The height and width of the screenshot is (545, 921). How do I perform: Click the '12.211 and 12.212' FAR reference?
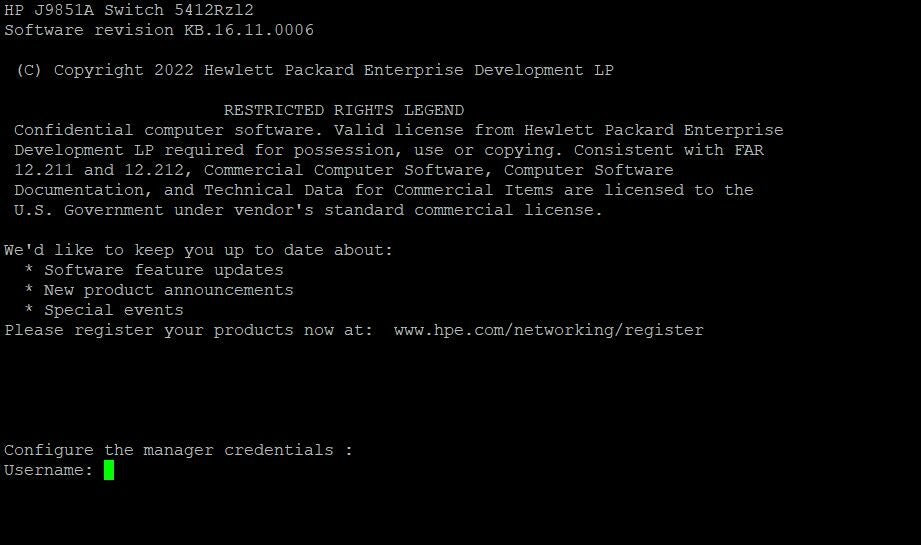click(x=99, y=170)
